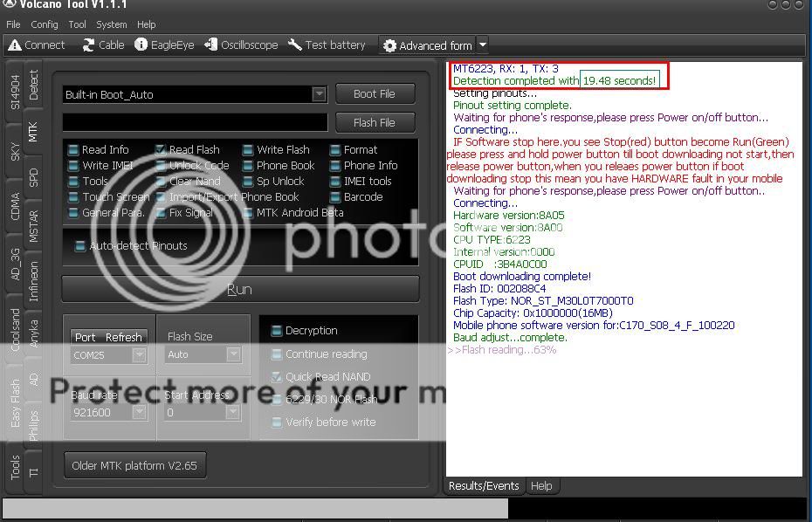Open the Start Address dropdown

233,412
